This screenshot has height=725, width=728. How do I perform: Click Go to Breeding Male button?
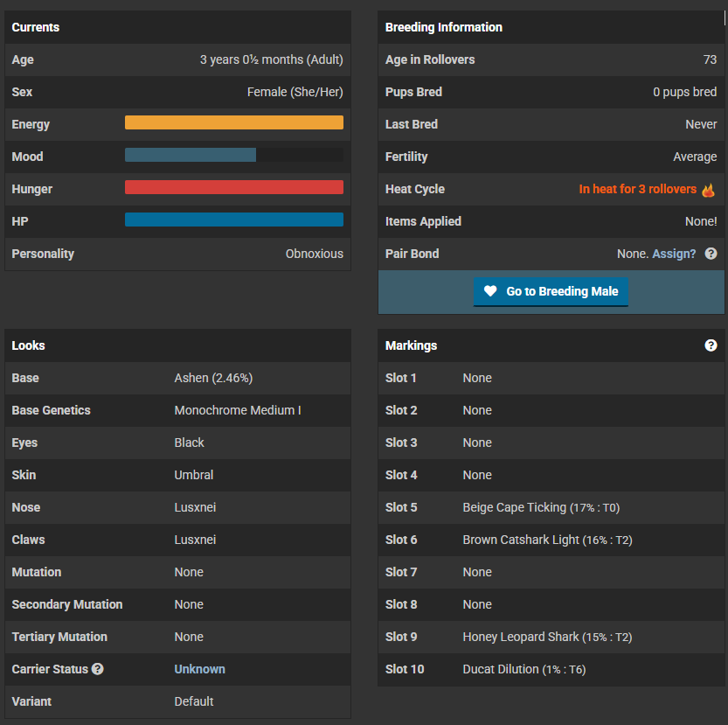(551, 291)
